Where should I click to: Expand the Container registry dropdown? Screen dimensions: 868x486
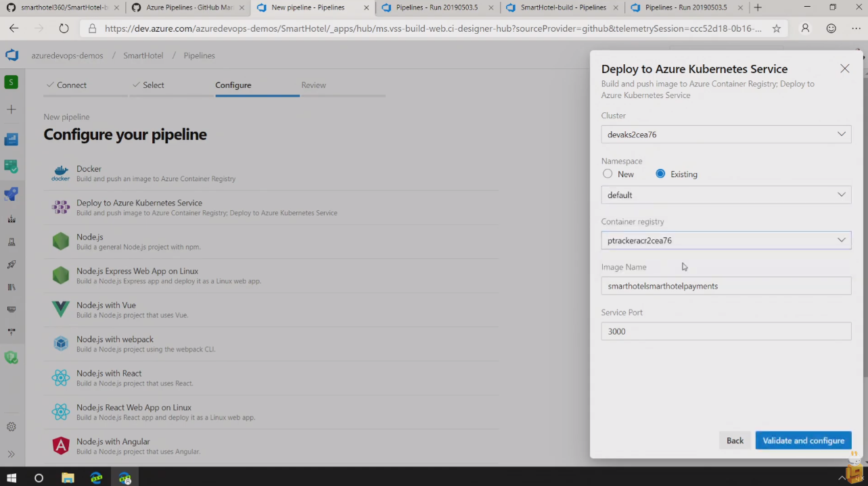pos(726,241)
